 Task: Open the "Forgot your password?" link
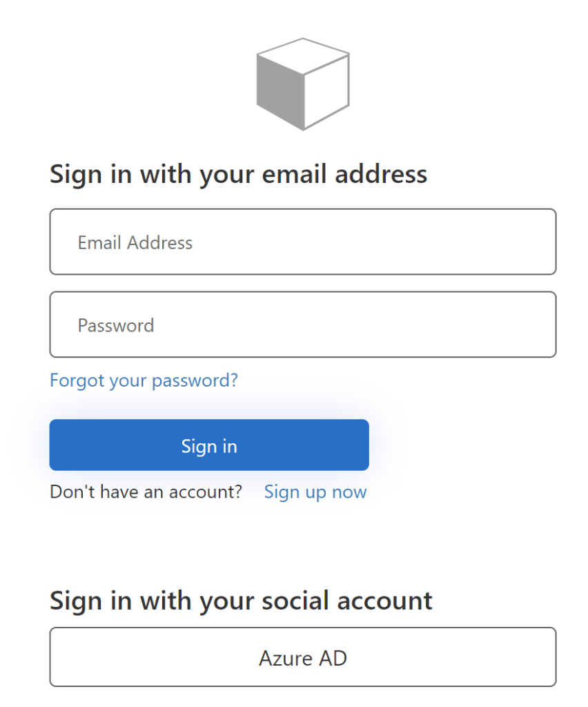[x=144, y=380]
